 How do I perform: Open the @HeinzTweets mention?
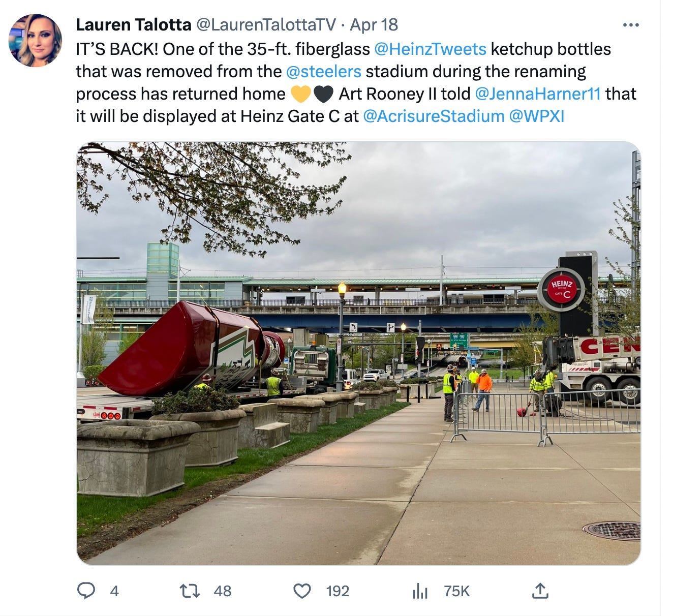click(x=430, y=49)
